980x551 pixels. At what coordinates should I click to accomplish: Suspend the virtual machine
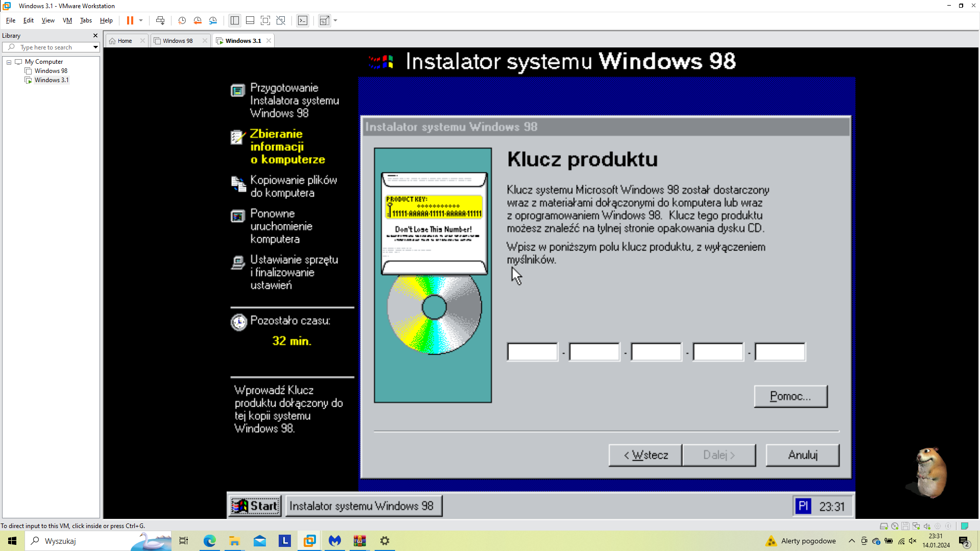[x=131, y=20]
